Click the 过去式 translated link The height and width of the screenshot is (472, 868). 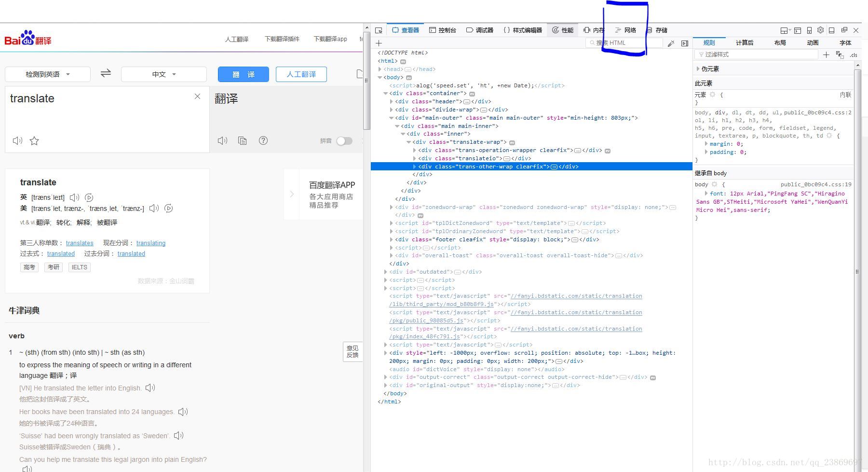(x=61, y=253)
